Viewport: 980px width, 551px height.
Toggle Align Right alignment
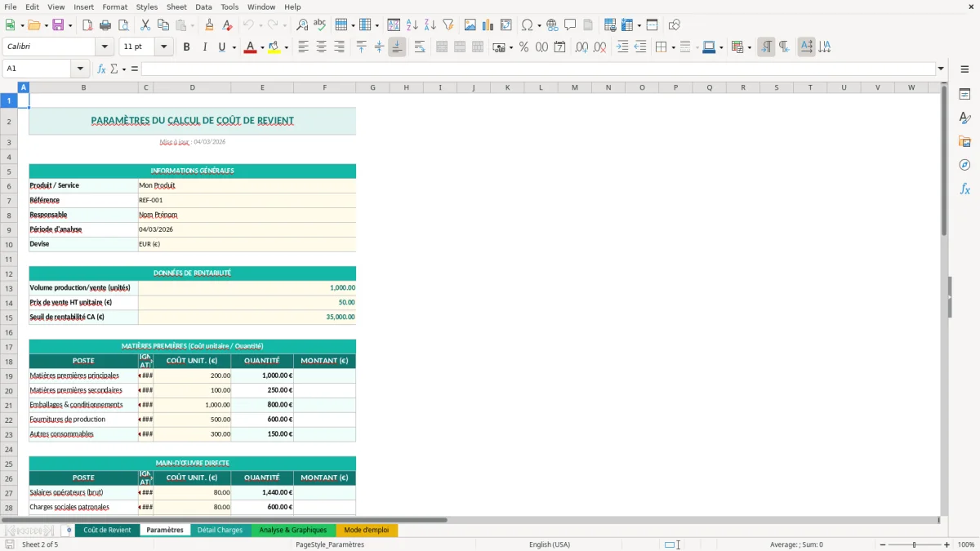(339, 47)
